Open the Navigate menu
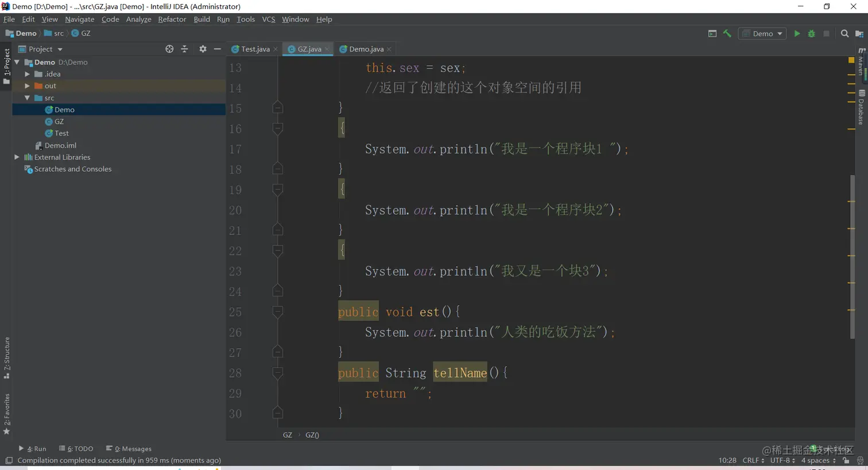Image resolution: width=868 pixels, height=470 pixels. pos(80,20)
